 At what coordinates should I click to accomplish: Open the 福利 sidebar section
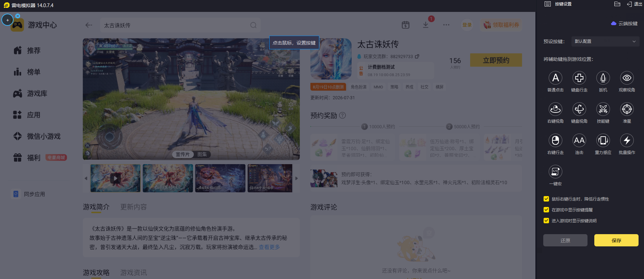[x=27, y=158]
